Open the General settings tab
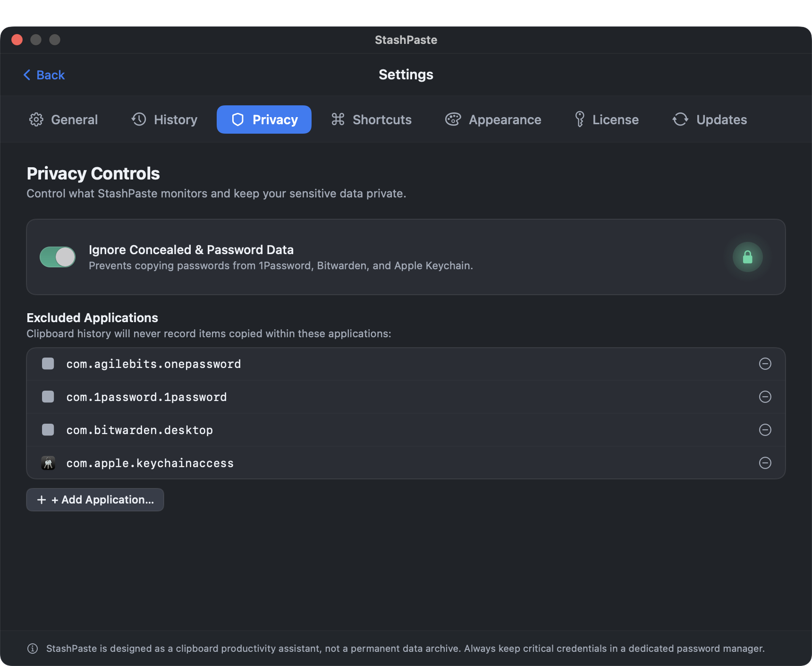This screenshot has height=666, width=812. point(63,120)
